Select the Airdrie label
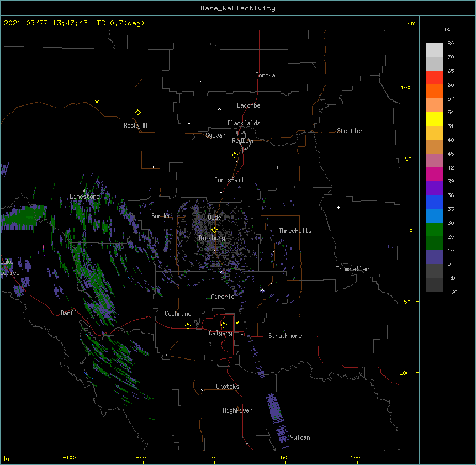Image resolution: width=476 pixels, height=465 pixels. pos(223,297)
